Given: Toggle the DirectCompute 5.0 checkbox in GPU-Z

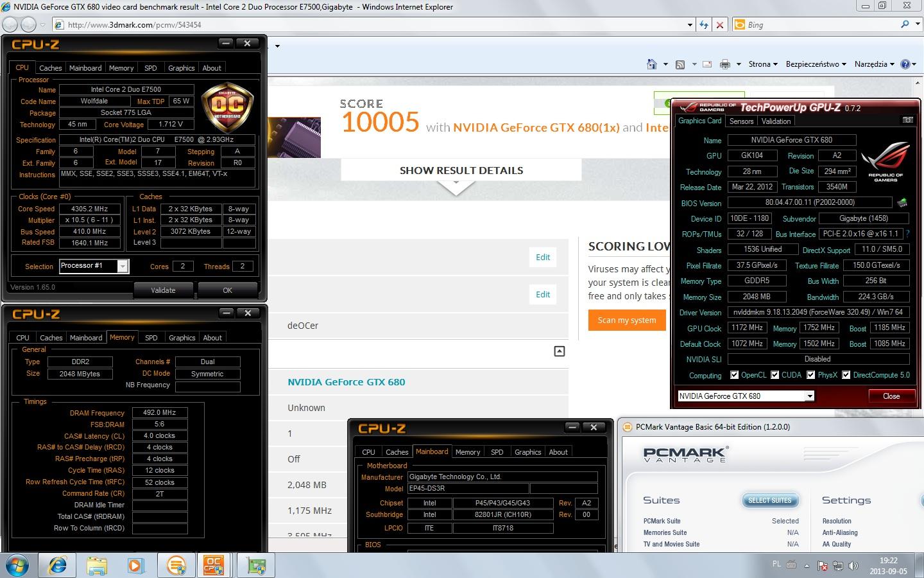Looking at the screenshot, I should 846,375.
